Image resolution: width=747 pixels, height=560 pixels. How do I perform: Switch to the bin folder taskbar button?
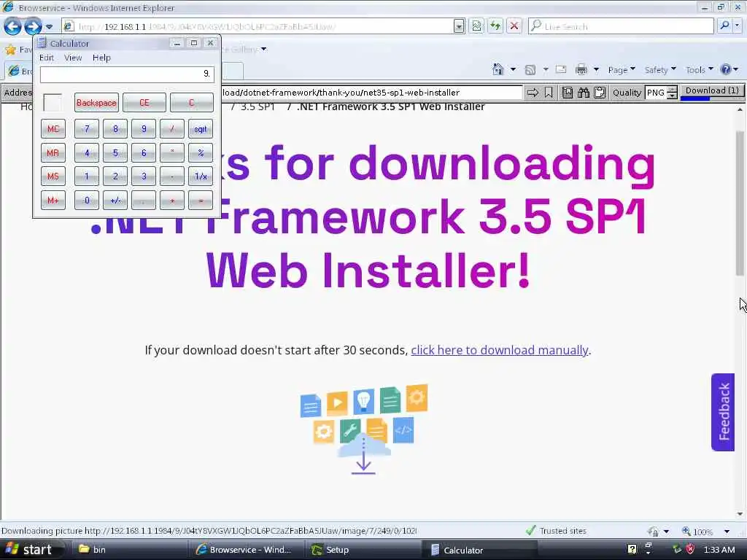coord(128,550)
